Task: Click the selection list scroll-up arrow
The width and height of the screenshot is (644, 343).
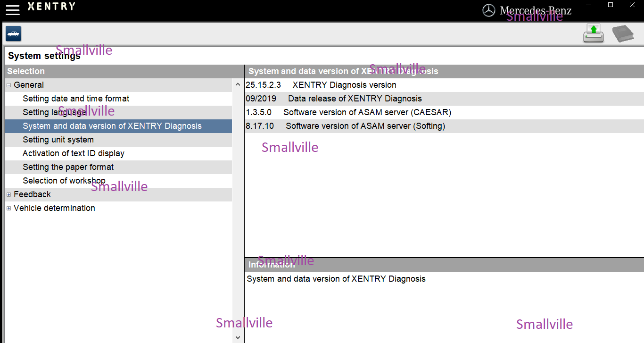Action: [238, 85]
